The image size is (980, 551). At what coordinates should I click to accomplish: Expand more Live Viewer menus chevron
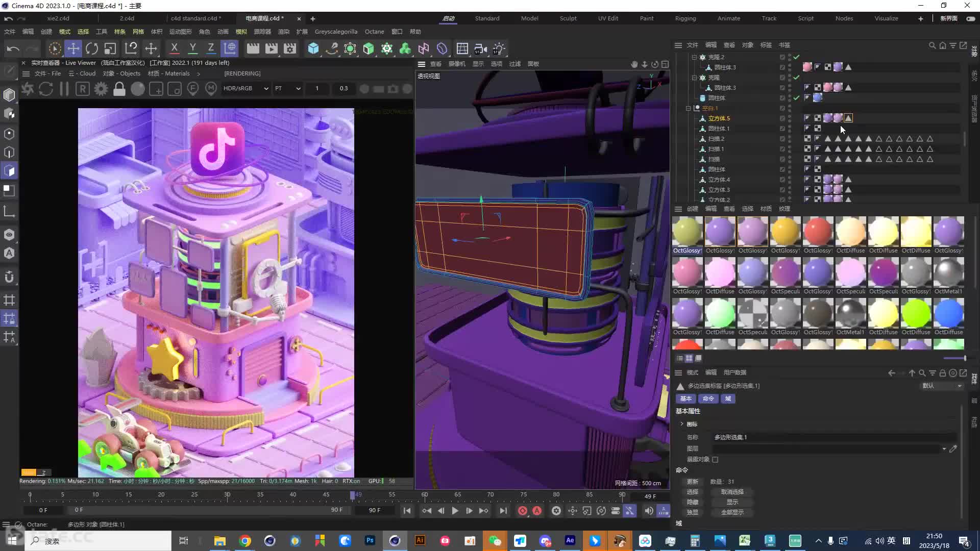coord(199,74)
